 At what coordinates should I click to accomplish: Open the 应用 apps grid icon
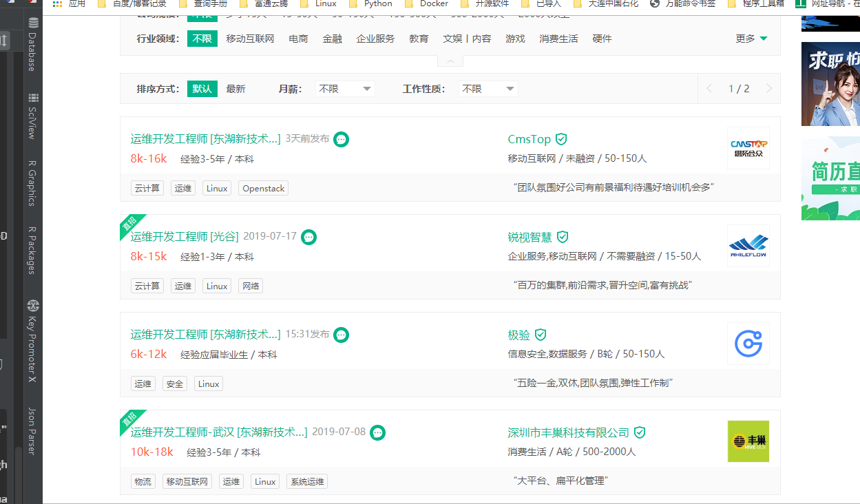(x=57, y=3)
